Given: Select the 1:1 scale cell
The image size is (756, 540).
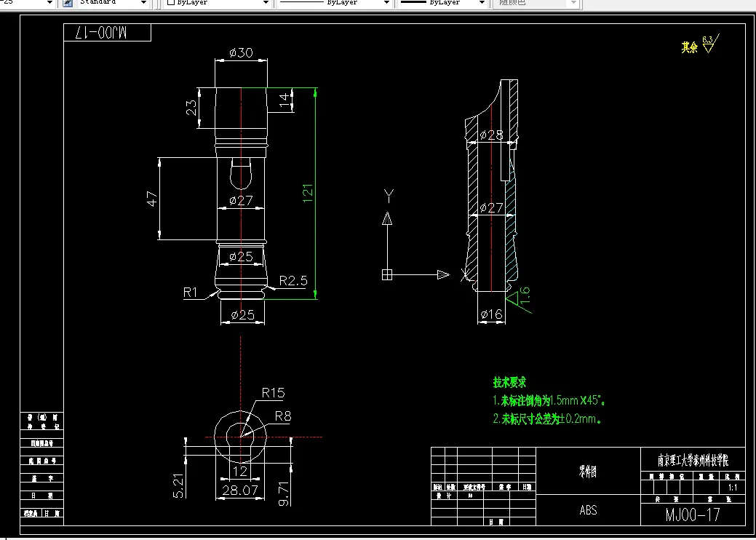Looking at the screenshot, I should coord(733,488).
